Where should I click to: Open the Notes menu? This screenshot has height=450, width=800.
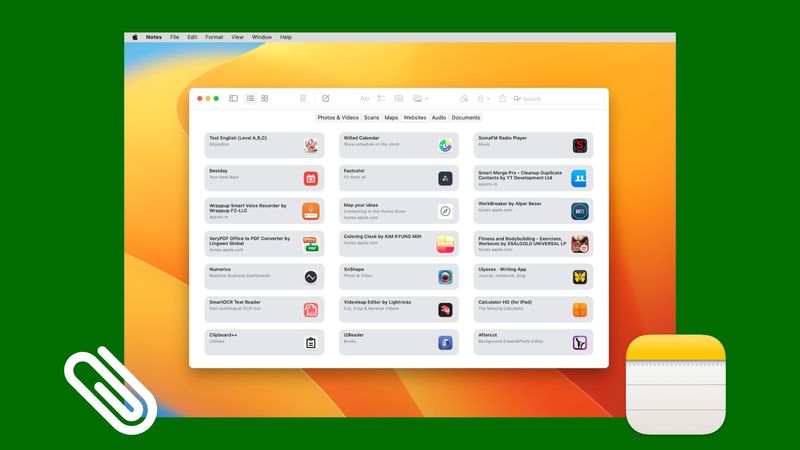154,37
